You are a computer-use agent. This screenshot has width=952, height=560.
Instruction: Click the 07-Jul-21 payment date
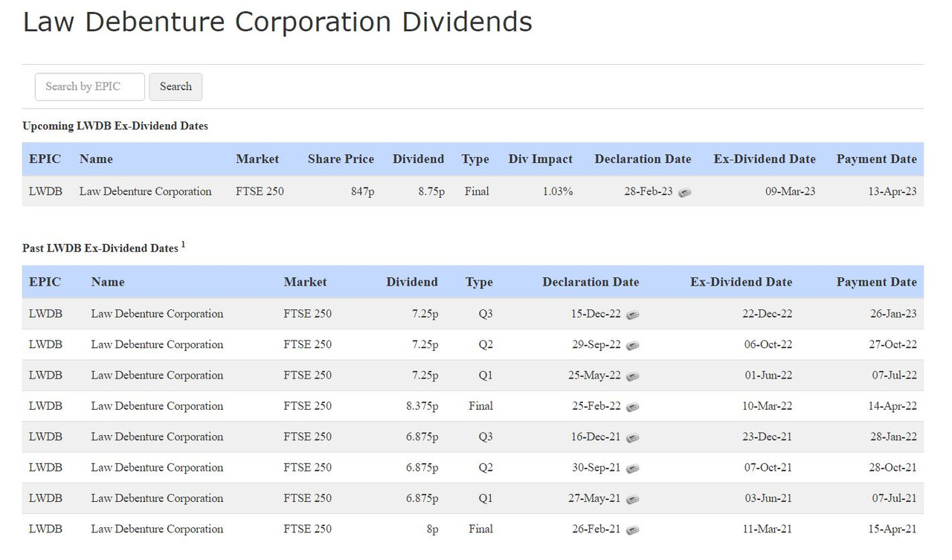pyautogui.click(x=895, y=498)
